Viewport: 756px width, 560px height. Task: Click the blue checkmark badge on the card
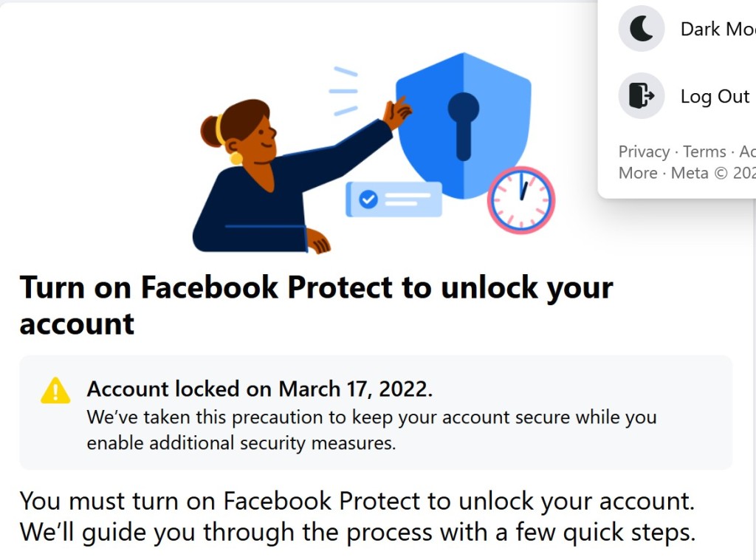[368, 199]
